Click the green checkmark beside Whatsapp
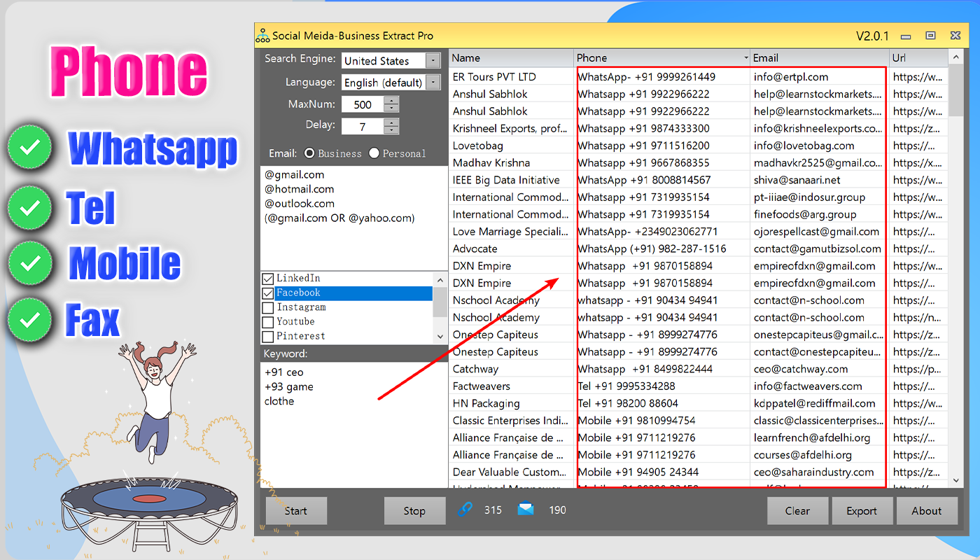 click(29, 147)
